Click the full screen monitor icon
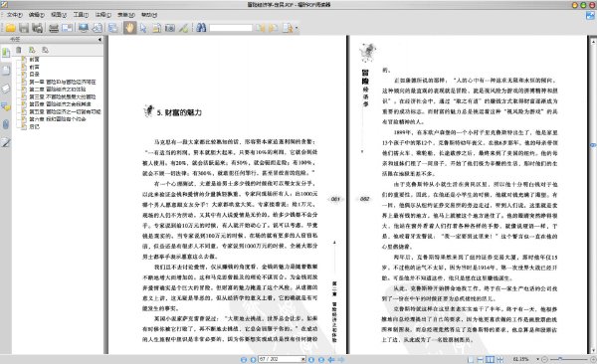597x364 pixels. [84, 28]
